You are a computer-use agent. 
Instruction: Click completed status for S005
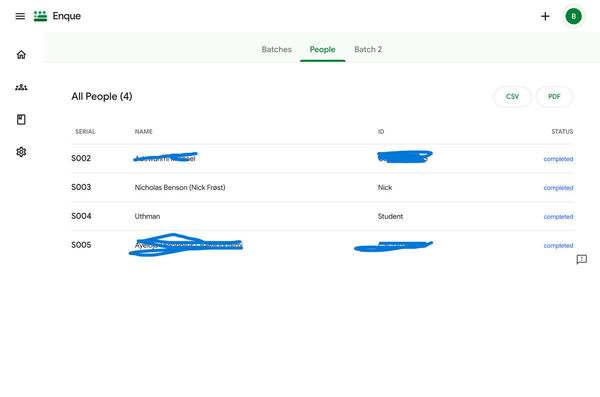click(558, 246)
